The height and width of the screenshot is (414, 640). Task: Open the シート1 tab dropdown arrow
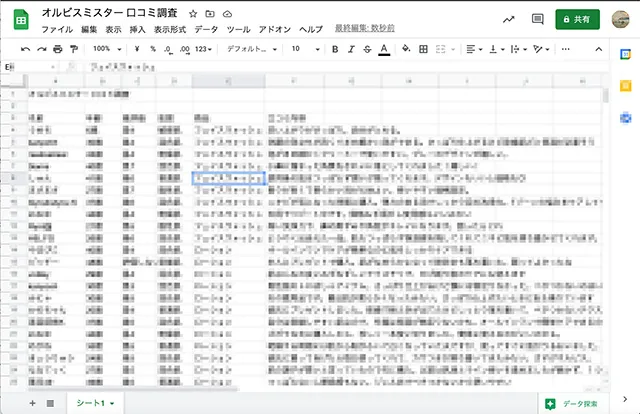tap(112, 404)
